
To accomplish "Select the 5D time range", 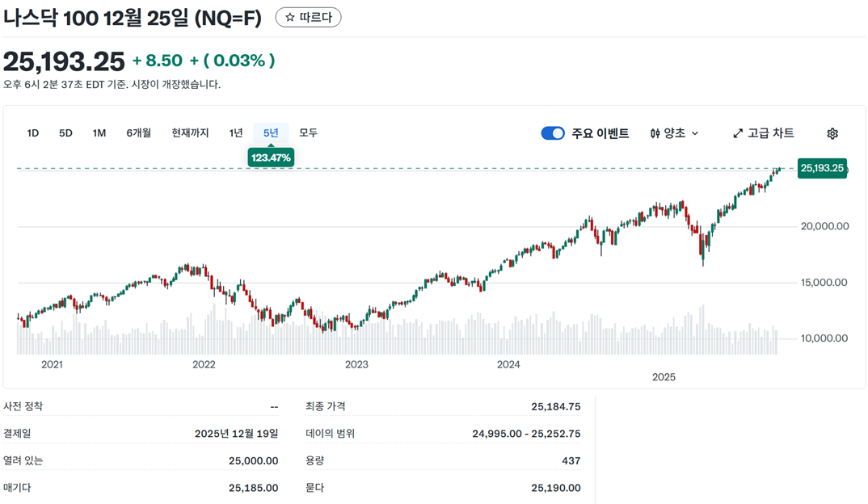I will pos(66,132).
